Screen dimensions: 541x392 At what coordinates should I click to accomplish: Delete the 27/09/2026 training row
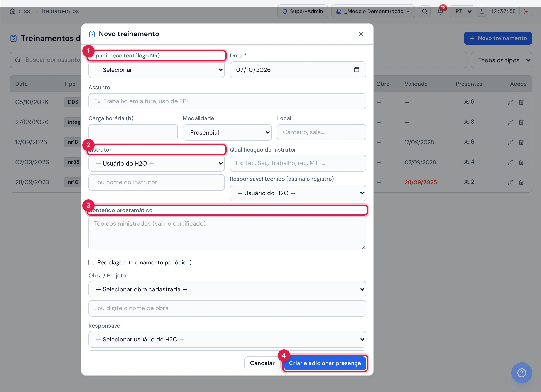point(521,122)
